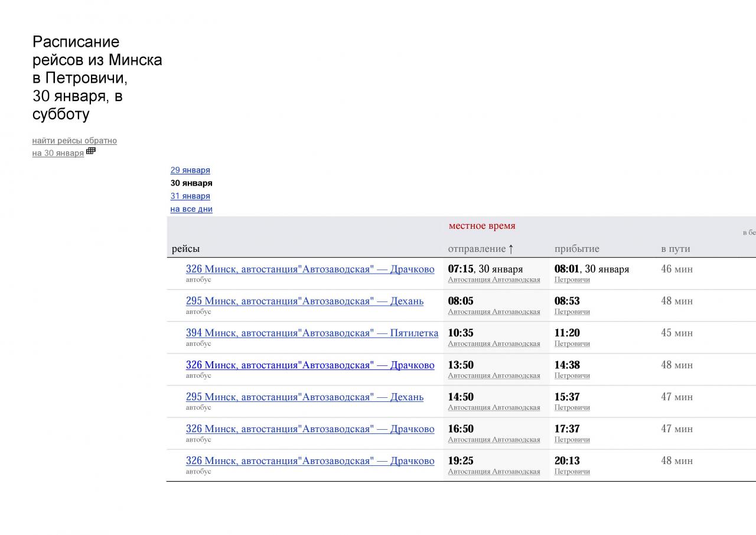Open route 295 Дехань departing 08:05

pos(305,301)
